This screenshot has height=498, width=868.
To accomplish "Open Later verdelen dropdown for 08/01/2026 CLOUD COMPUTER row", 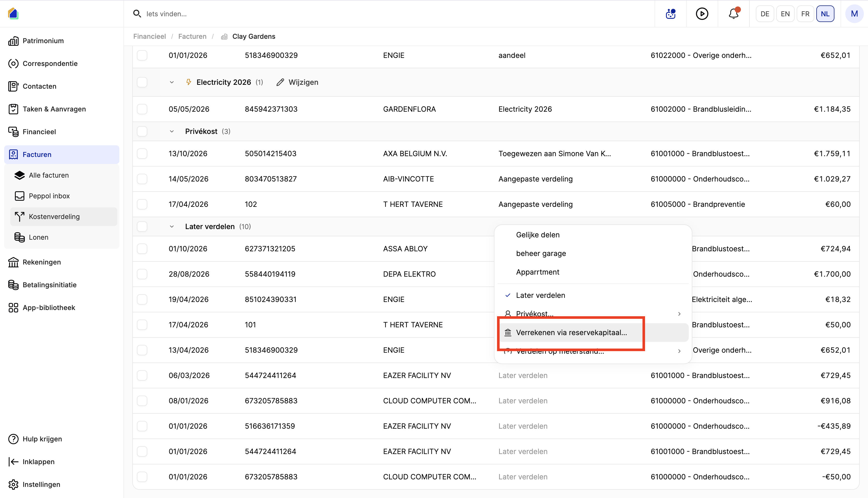I will [523, 401].
